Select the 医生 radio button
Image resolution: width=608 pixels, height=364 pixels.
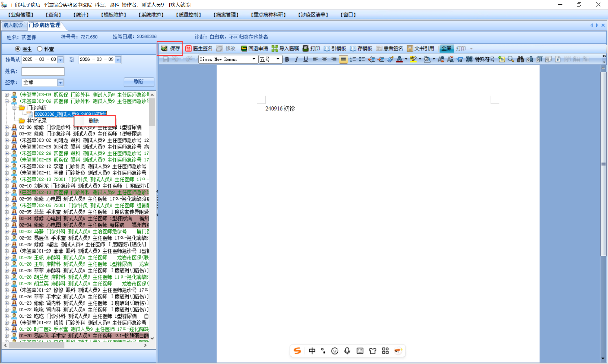coord(18,49)
